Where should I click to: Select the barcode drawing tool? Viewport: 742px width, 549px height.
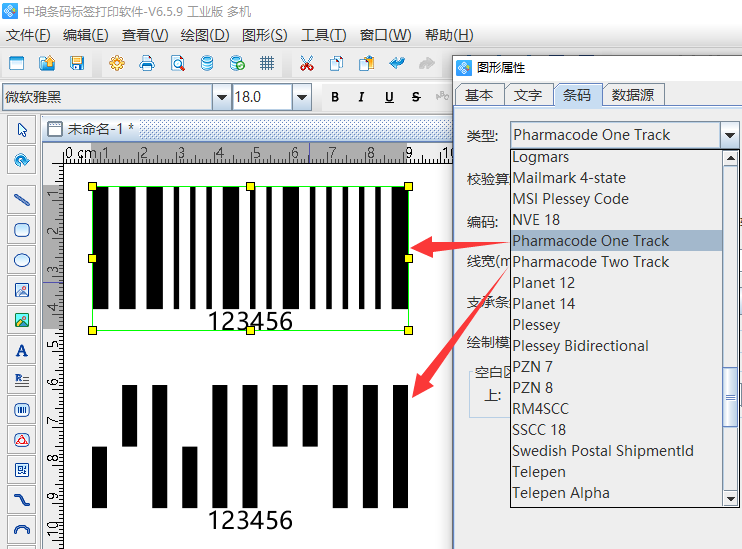tap(22, 410)
